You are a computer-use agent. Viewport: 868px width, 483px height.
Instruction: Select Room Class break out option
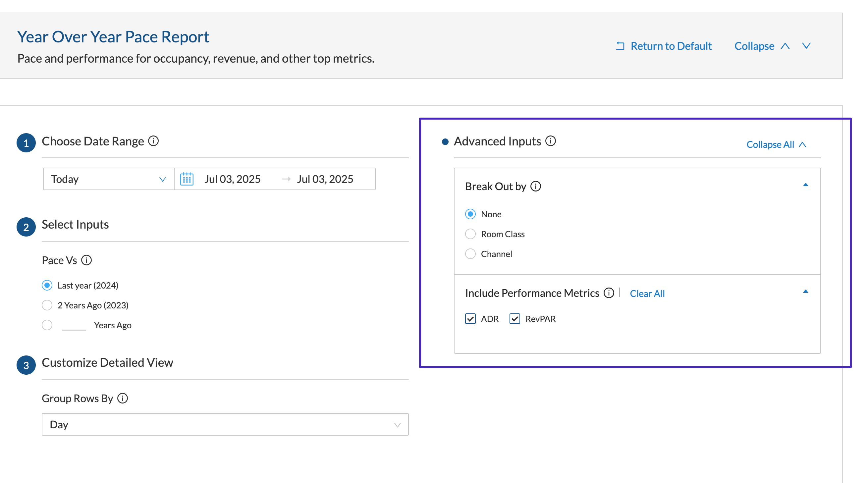(x=470, y=234)
